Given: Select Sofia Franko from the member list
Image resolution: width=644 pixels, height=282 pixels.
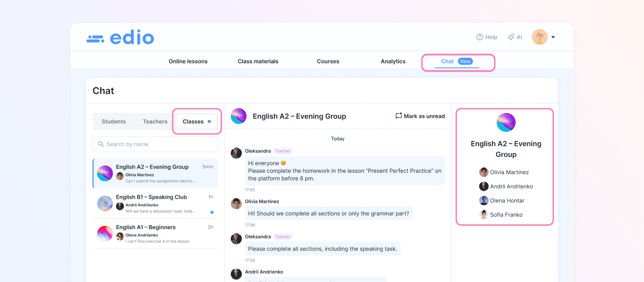Looking at the screenshot, I should [x=502, y=214].
